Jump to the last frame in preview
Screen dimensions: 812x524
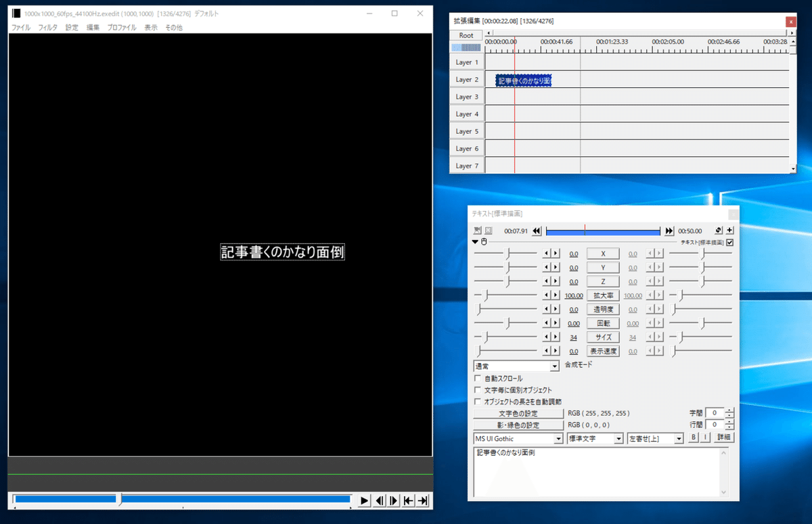tap(424, 500)
